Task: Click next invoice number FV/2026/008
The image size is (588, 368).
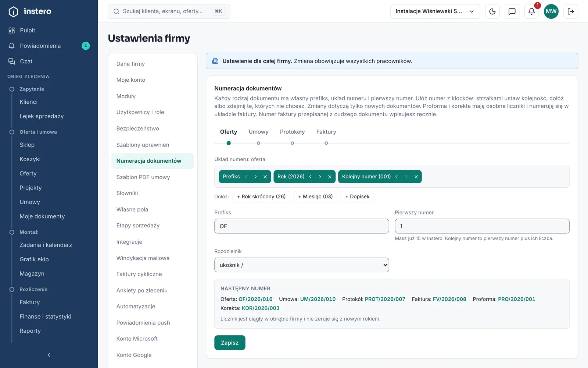Action: pyautogui.click(x=449, y=299)
